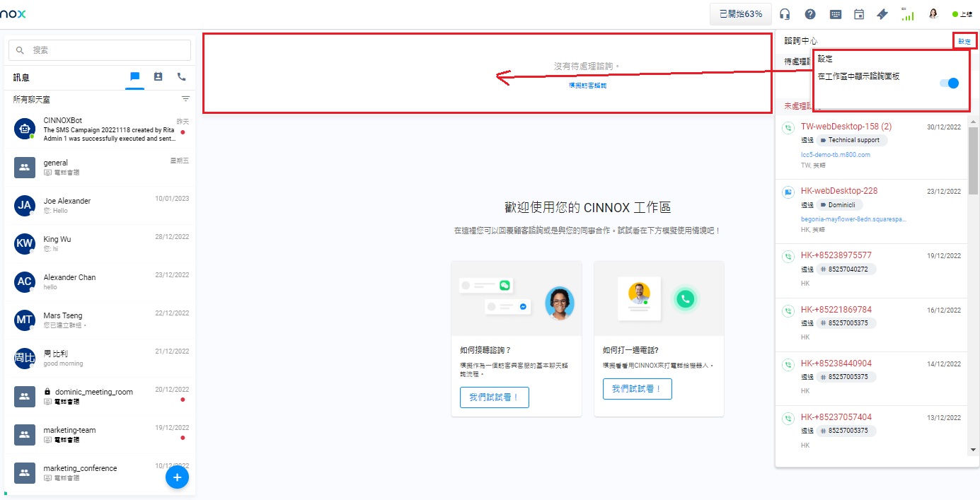Screen dimensions: 980x500
Task: Switch to the phone calls tab icon
Action: [181, 77]
